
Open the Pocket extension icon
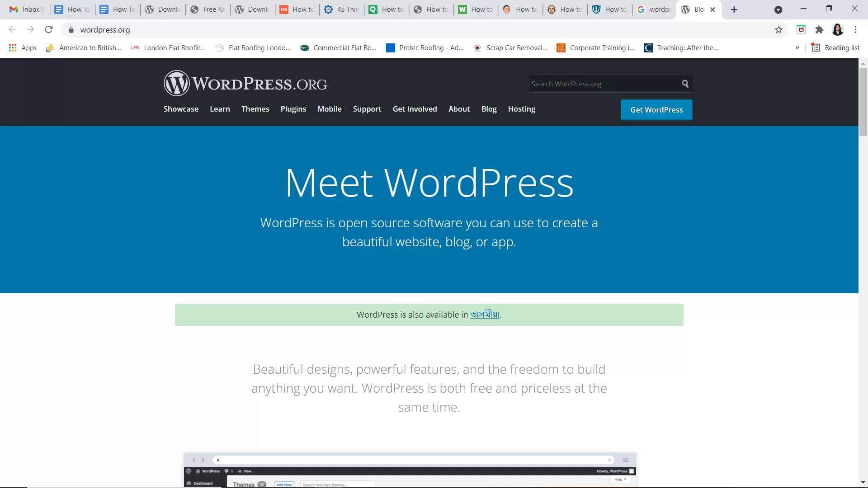(x=802, y=30)
